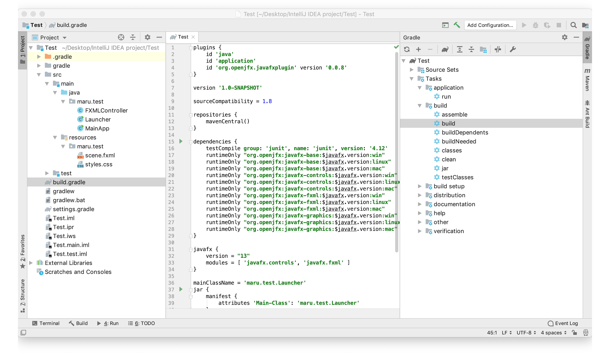Screen dimensions: 610x364
Task: Expand the .gradle folder in project tree
Action: coord(39,57)
